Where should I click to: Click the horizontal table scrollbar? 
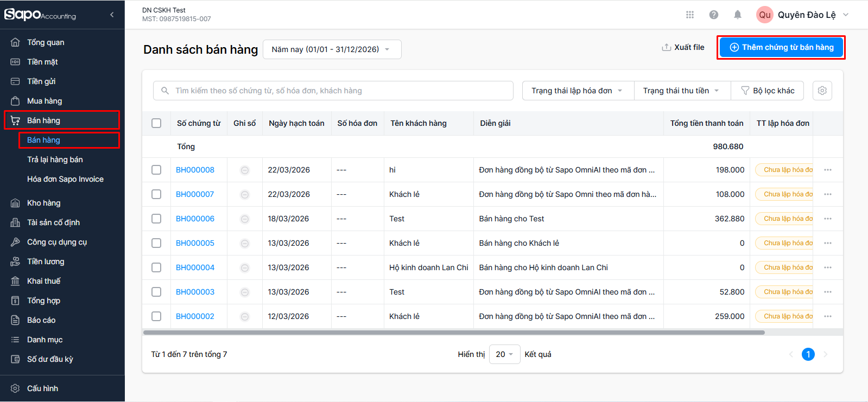[454, 333]
